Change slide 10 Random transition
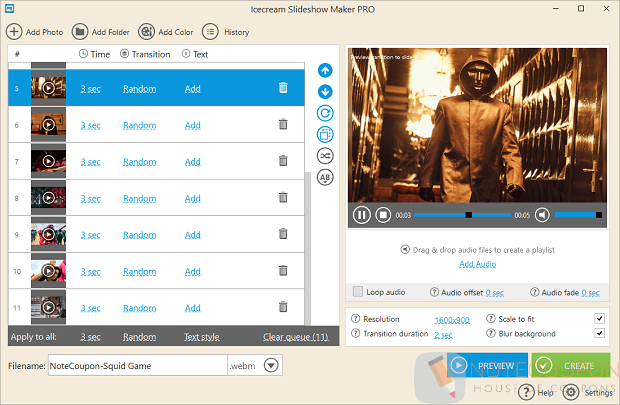 [x=140, y=272]
